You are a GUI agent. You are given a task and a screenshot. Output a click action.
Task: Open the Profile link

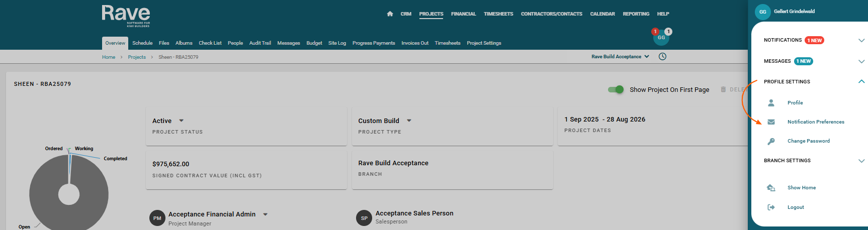[795, 103]
